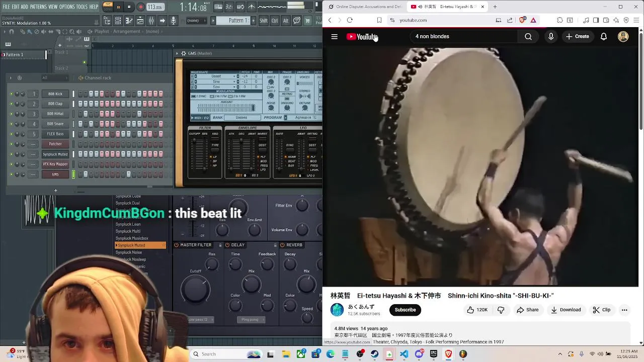Screen dimensions: 644x362
Task: Open the Ping pong delay mode dropdown
Action: coord(251,320)
